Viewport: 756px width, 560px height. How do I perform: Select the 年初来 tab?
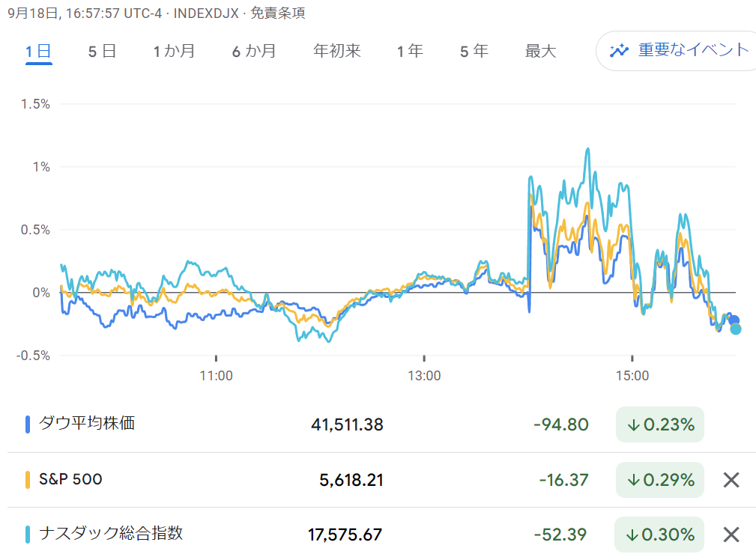pos(337,51)
